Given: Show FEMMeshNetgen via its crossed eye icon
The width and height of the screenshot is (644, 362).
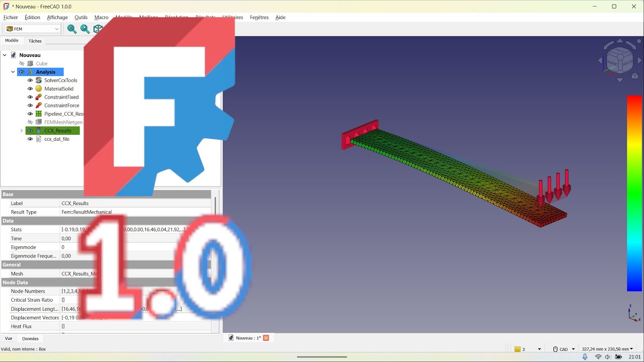Looking at the screenshot, I should 30,122.
